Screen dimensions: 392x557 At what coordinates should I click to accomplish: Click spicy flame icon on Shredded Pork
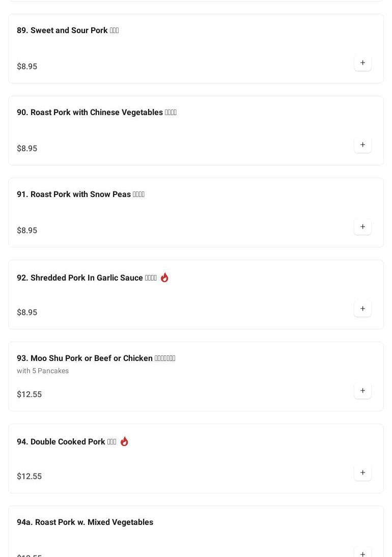coord(164,277)
